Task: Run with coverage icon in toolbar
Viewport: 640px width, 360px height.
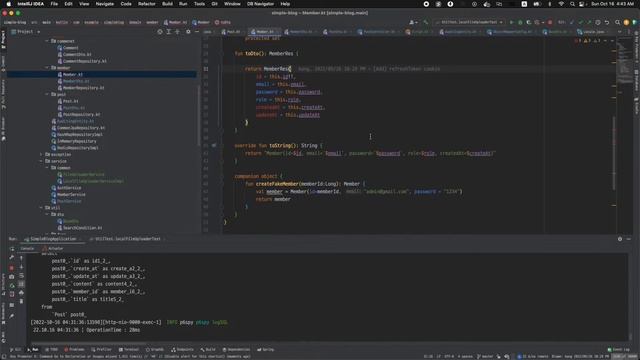Action: 529,22
